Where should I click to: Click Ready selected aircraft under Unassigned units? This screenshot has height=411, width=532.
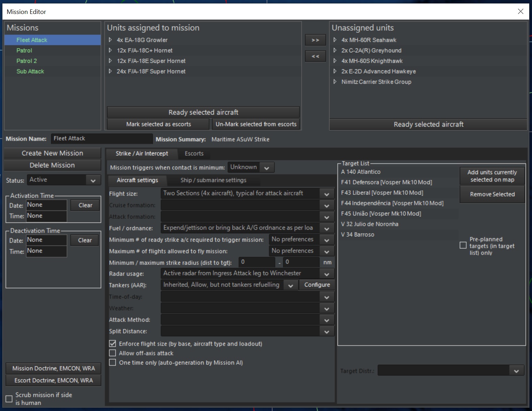click(428, 124)
